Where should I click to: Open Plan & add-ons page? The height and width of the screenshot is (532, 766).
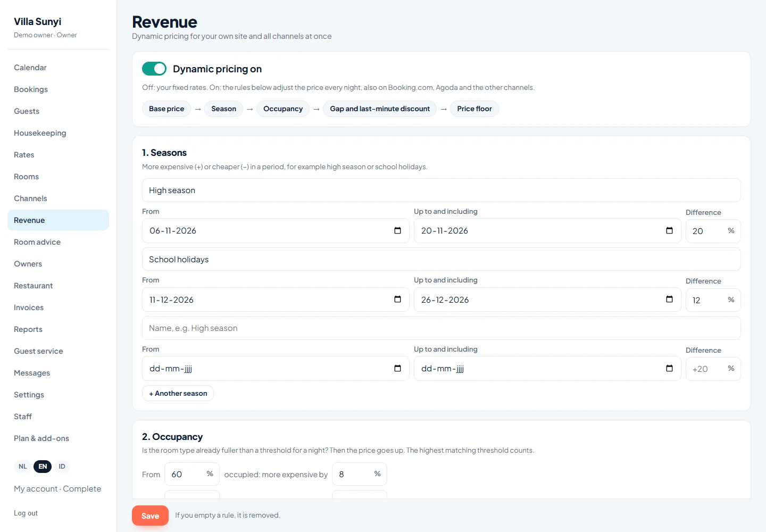coord(58,438)
